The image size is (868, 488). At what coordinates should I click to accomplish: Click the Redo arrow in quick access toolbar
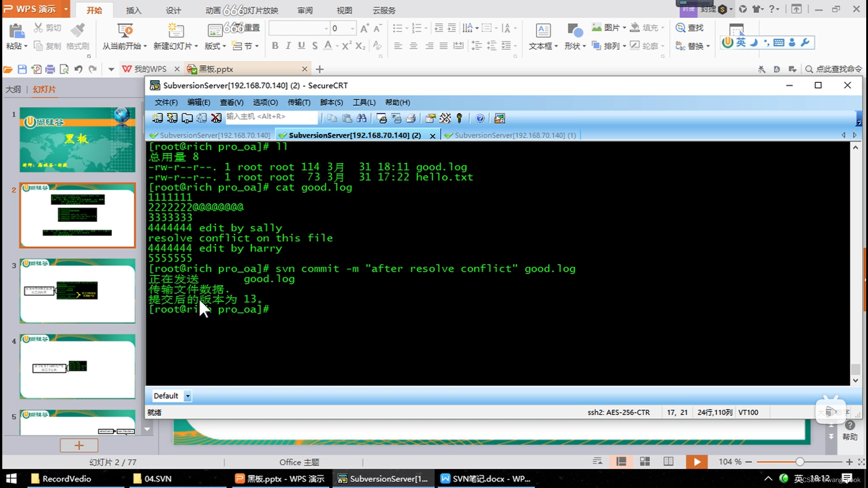[x=93, y=69]
